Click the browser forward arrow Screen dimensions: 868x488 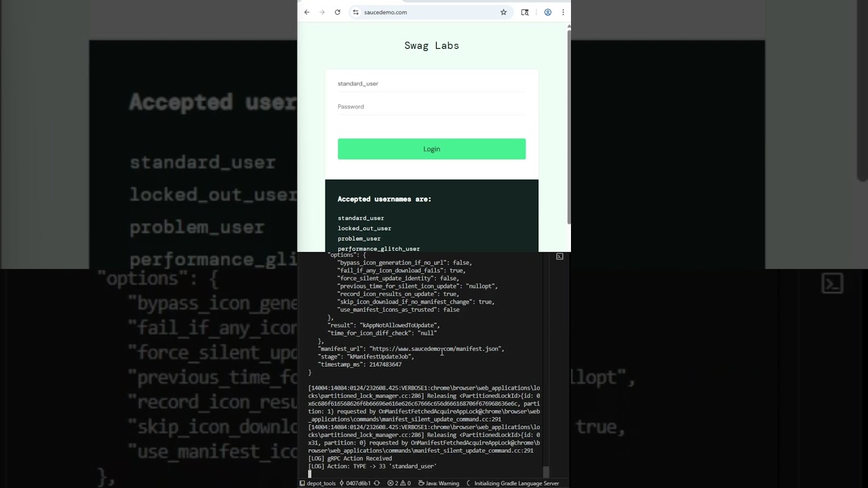pos(322,12)
